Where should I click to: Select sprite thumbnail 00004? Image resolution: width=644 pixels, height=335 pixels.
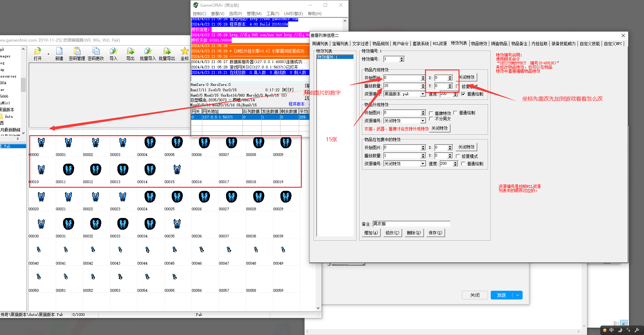coord(150,143)
